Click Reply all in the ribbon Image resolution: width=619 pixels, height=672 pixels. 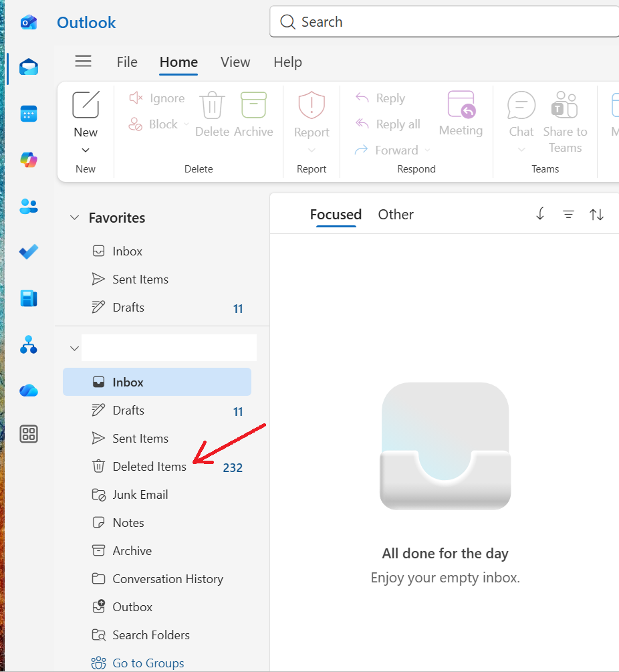pyautogui.click(x=388, y=124)
